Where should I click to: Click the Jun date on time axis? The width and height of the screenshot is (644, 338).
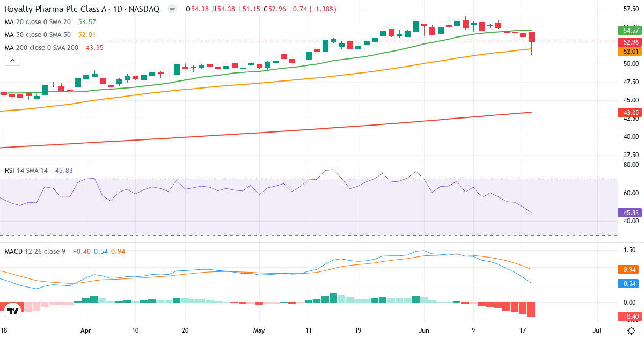coord(424,330)
